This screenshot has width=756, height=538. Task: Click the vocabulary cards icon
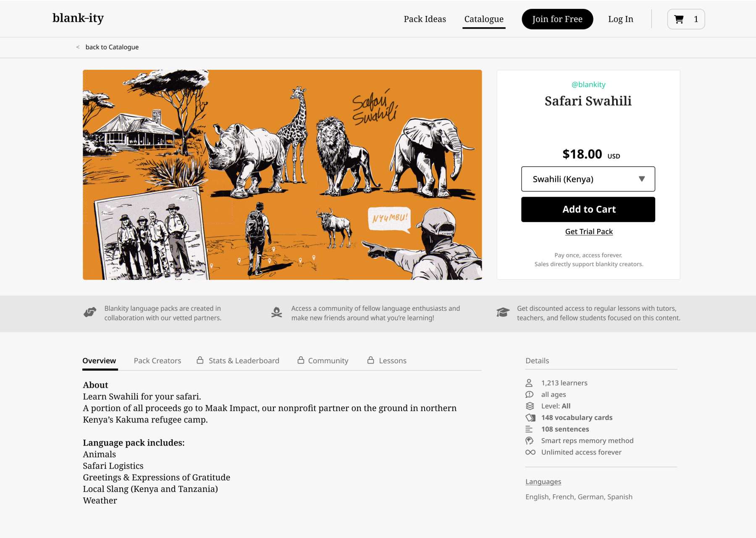pos(530,417)
